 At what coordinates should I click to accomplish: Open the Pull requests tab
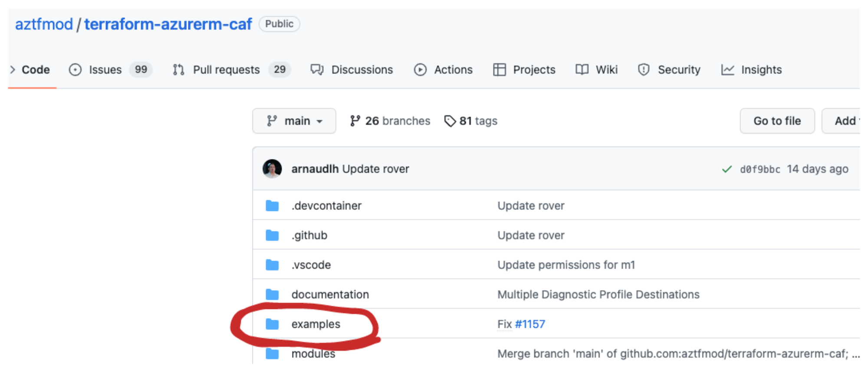click(226, 69)
